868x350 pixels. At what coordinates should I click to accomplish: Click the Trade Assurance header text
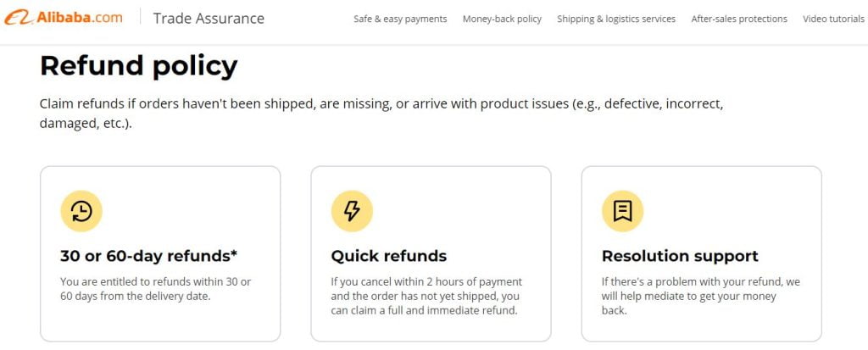[209, 19]
